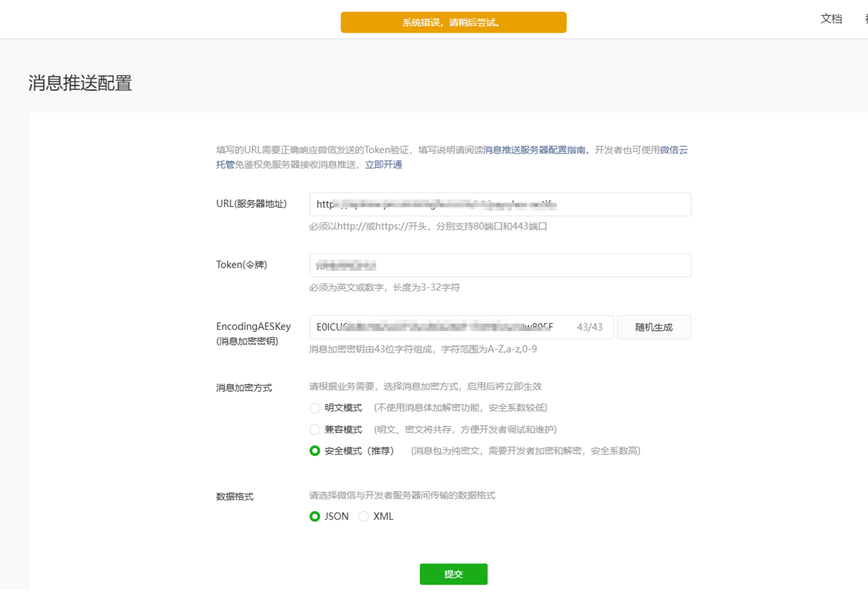Click the XML label text

click(x=383, y=516)
